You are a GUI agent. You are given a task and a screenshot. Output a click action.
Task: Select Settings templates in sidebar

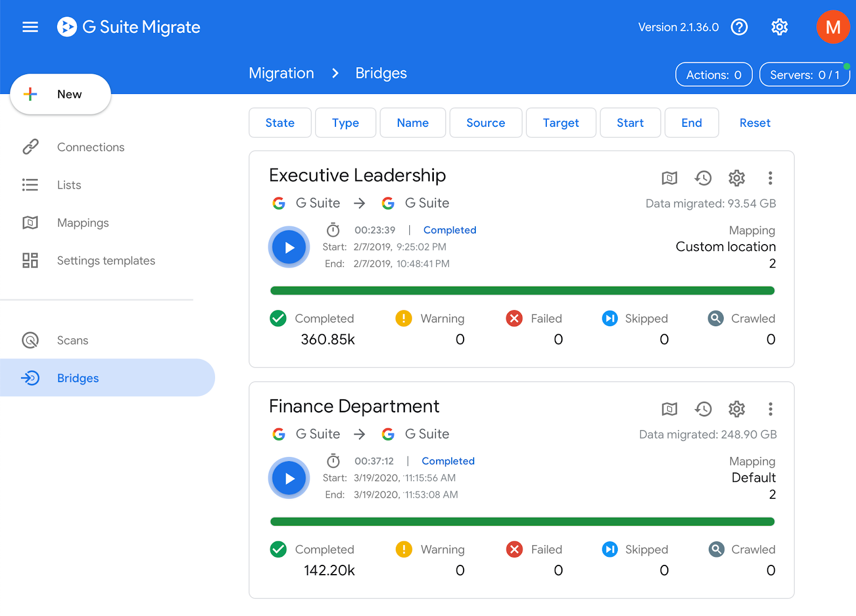pos(106,261)
